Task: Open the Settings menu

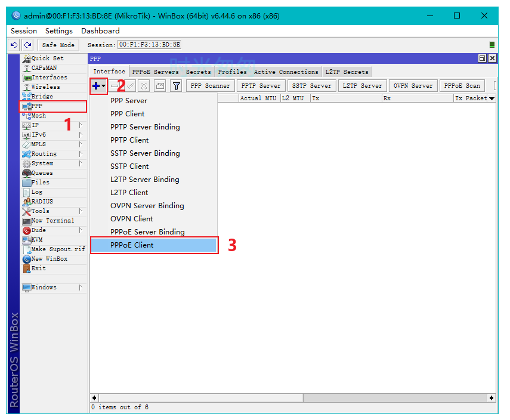Action: tap(59, 31)
